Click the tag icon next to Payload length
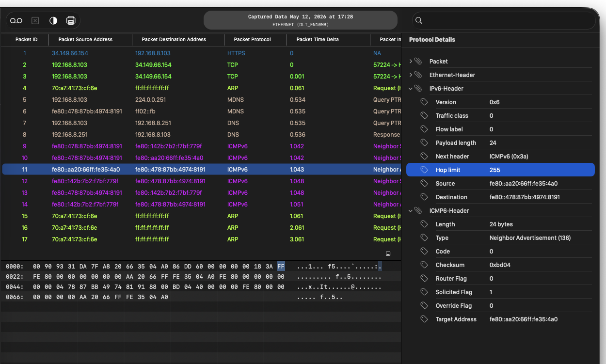 pyautogui.click(x=424, y=143)
